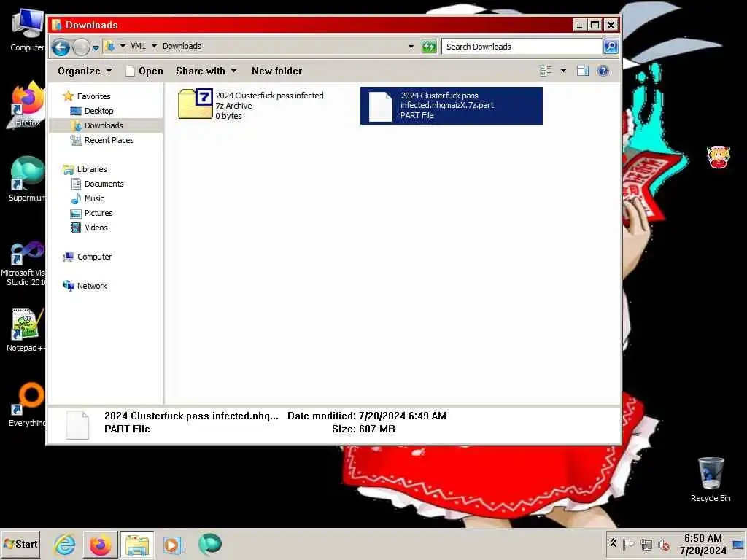Open the Computer desktop icon
The height and width of the screenshot is (560, 747).
27,30
